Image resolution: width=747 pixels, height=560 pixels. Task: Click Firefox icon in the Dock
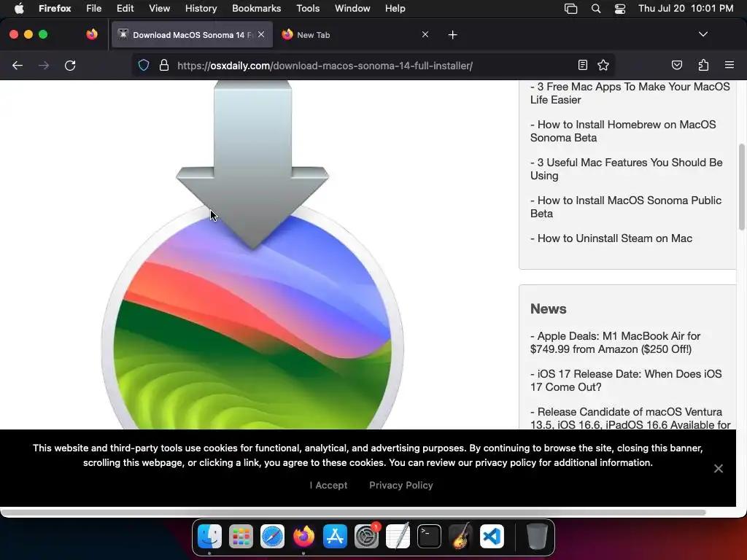click(x=303, y=536)
